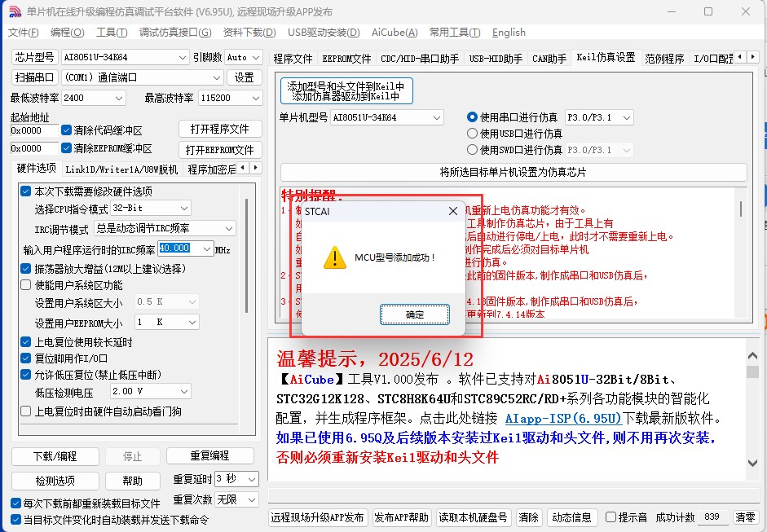Click 打开EEPROM文件 button
The height and width of the screenshot is (532, 767).
[x=219, y=150]
